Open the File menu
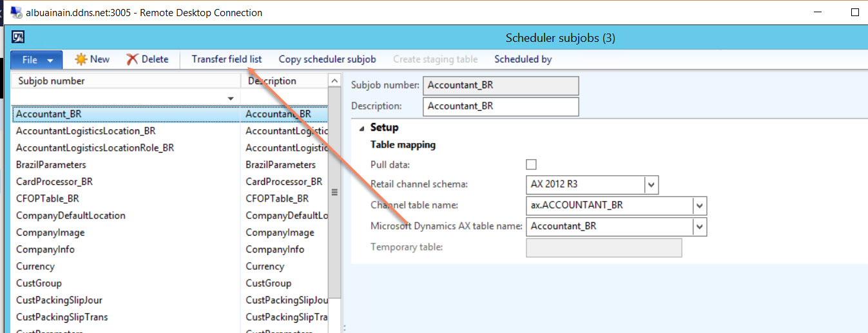This screenshot has width=868, height=333. [36, 60]
